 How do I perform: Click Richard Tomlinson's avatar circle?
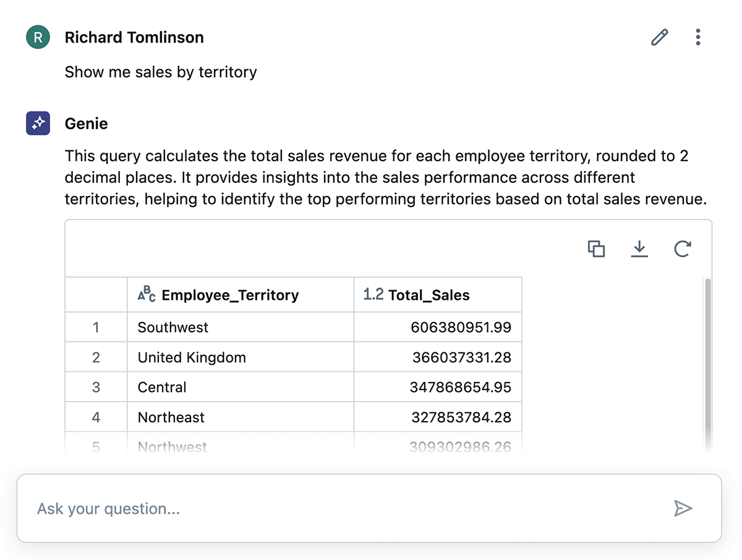click(38, 38)
